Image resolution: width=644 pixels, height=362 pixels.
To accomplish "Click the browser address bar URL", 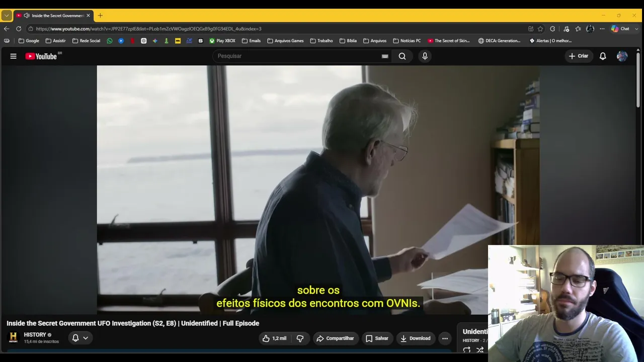I will click(148, 29).
